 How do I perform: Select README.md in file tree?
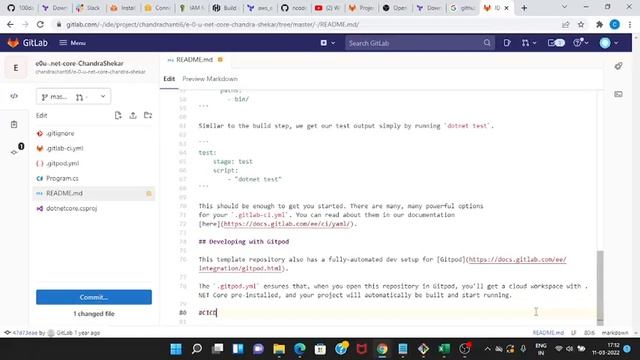94,193
